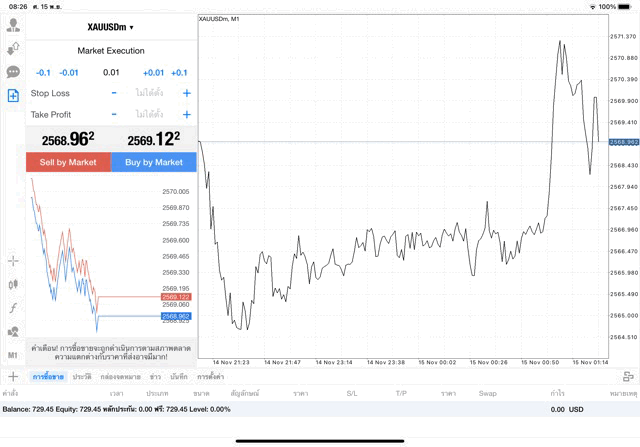Screen dimensions: 640x447
Task: Select the new order document icon
Action: [x=13, y=95]
